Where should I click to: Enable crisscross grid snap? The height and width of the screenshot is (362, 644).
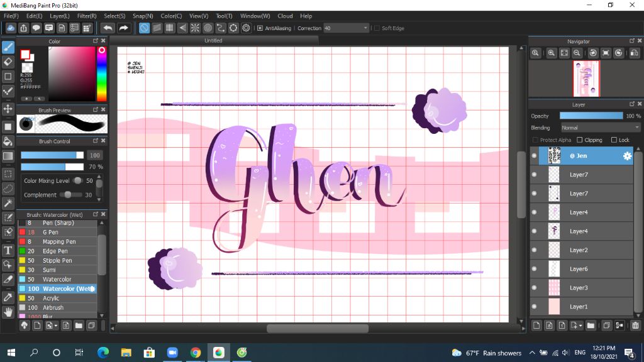pyautogui.click(x=170, y=28)
